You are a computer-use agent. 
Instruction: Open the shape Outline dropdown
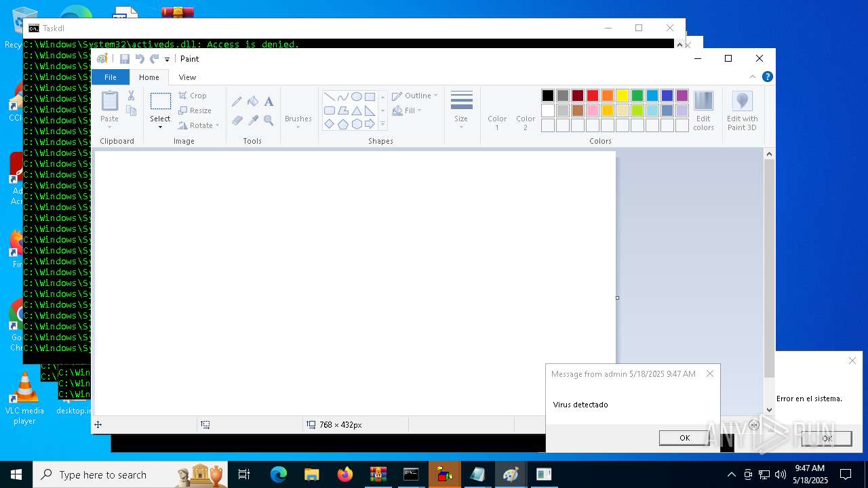point(415,96)
